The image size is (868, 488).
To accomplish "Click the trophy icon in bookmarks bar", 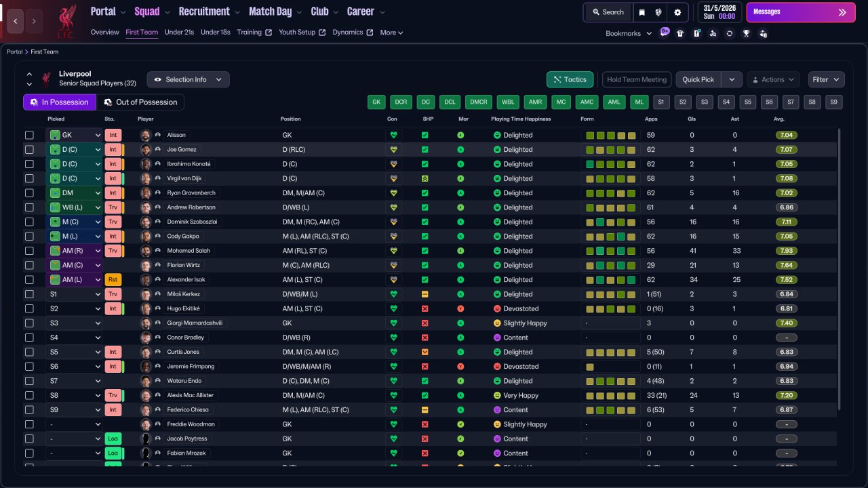I will point(747,33).
